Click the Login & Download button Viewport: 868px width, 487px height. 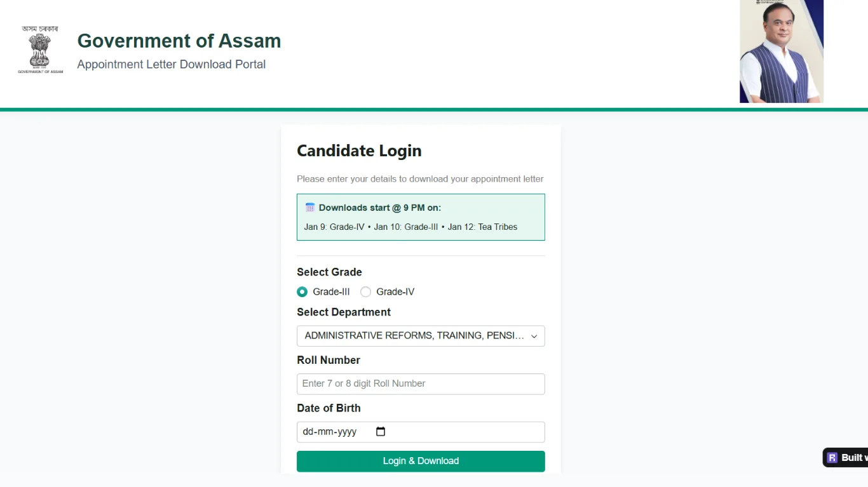421,461
